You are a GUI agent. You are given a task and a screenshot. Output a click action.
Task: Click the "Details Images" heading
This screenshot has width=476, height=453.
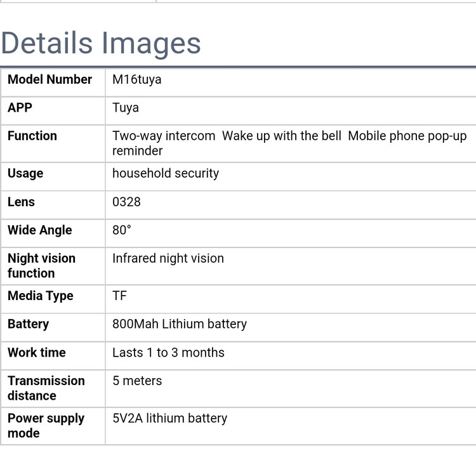click(101, 43)
